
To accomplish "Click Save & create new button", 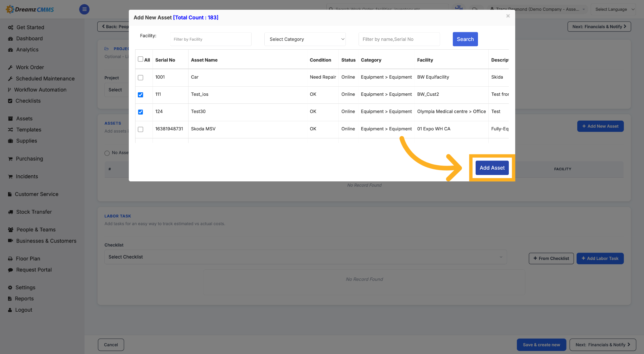I will tap(541, 345).
